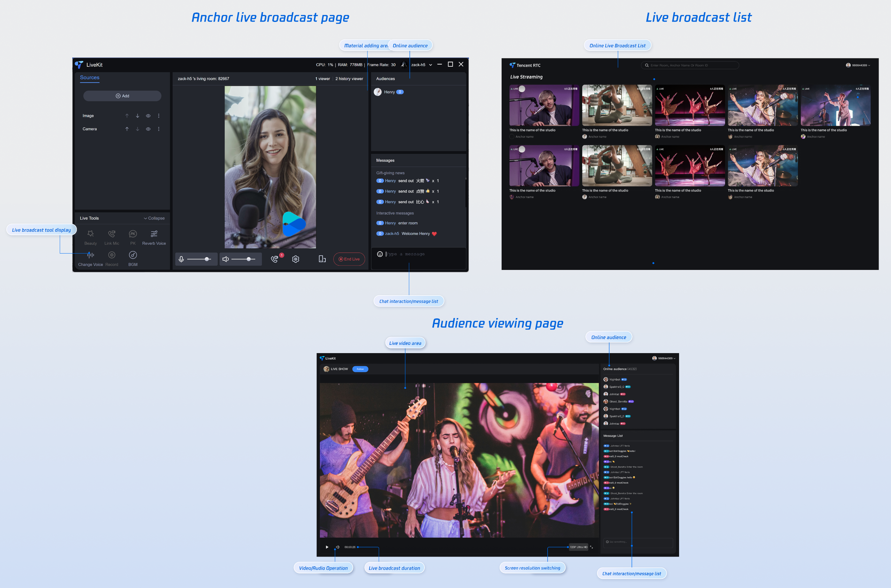The width and height of the screenshot is (891, 588).
Task: Toggle visibility of Camera source
Action: (148, 129)
